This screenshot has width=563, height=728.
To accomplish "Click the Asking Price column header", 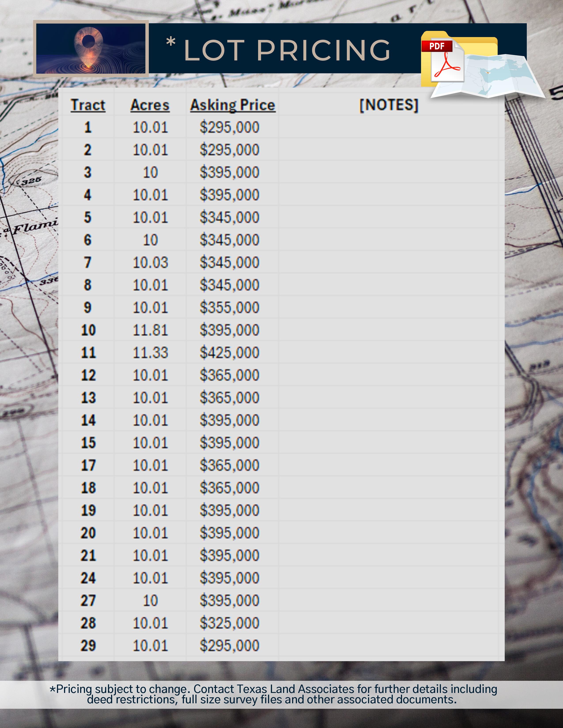I will pyautogui.click(x=232, y=105).
